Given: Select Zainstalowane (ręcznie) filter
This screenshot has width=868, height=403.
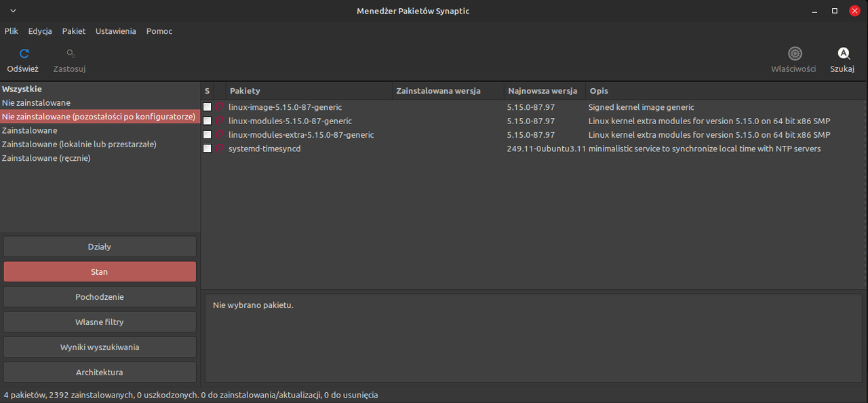Looking at the screenshot, I should (x=100, y=158).
